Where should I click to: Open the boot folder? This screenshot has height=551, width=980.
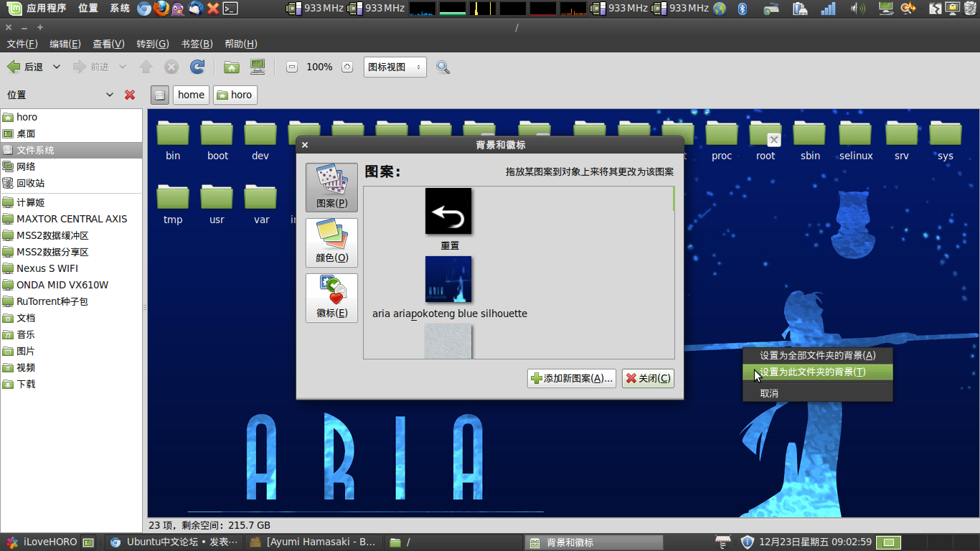[x=217, y=140]
